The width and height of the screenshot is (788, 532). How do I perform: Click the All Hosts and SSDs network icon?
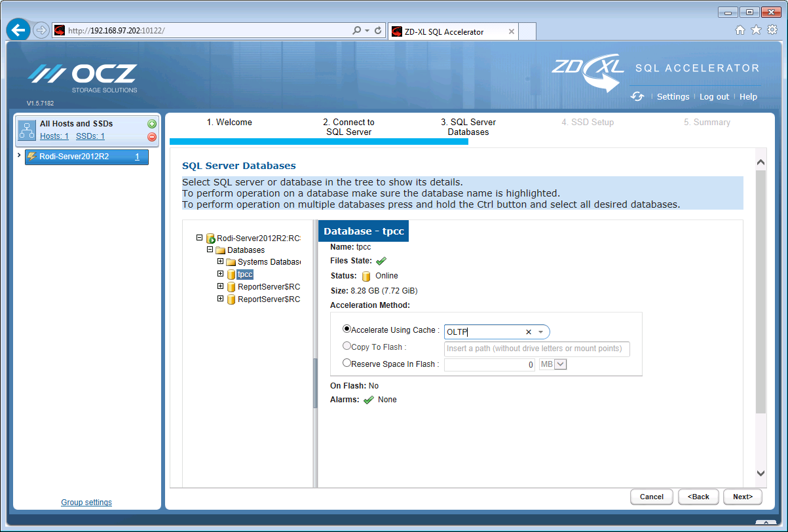(27, 130)
